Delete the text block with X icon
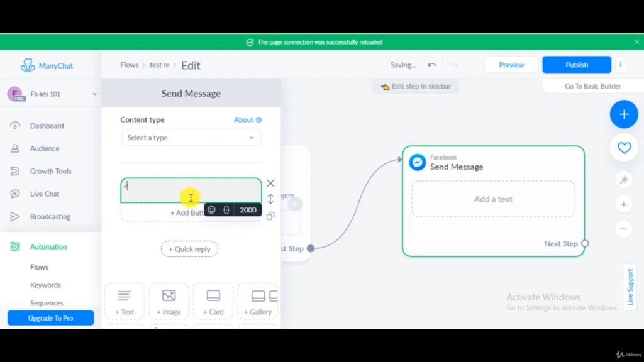Image resolution: width=644 pixels, height=362 pixels. 270,183
